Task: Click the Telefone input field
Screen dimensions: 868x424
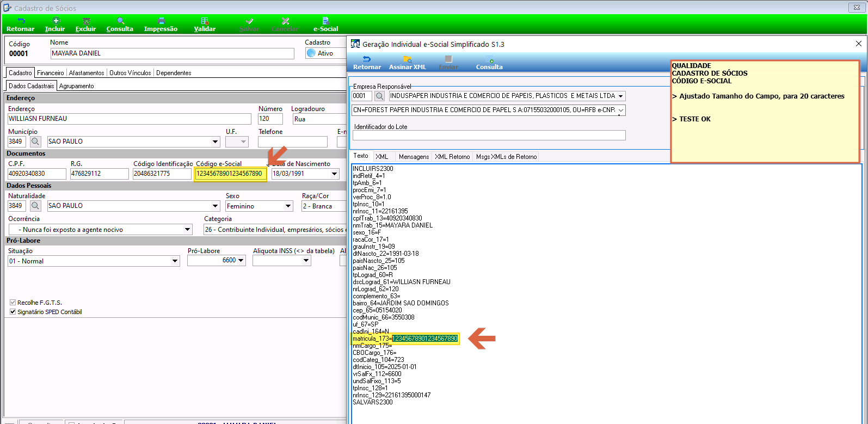Action: click(293, 142)
